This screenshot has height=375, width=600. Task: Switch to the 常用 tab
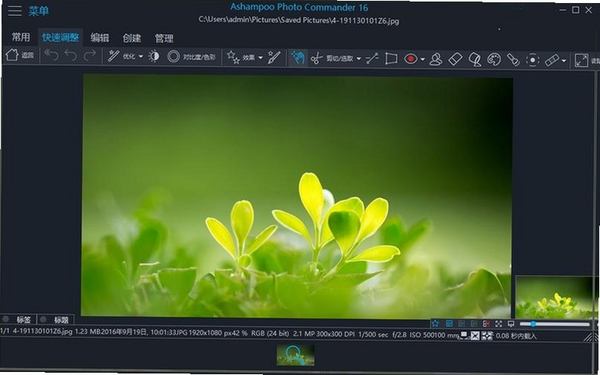21,37
